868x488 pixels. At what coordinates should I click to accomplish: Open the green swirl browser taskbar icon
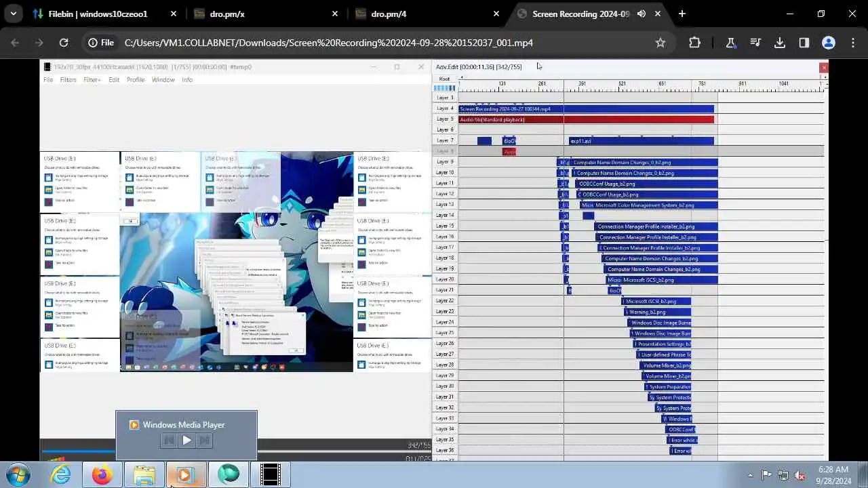(229, 474)
